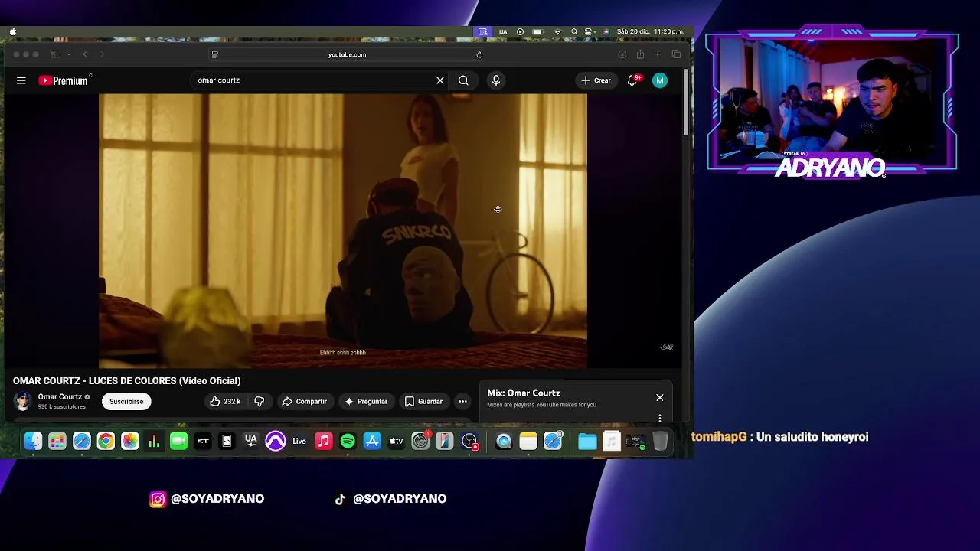The image size is (980, 551).
Task: Click the video title 'OMAR COURTZ - LUCES DE COLORES'
Action: point(127,380)
